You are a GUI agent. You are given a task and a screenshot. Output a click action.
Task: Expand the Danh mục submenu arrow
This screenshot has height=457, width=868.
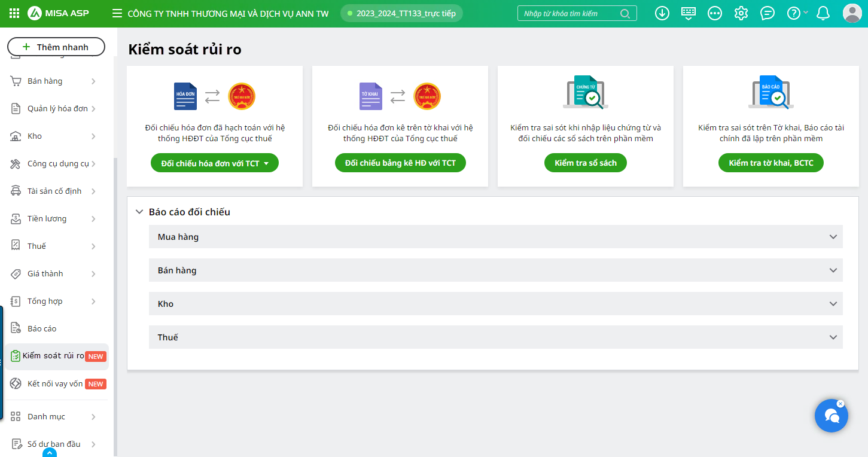(93, 416)
